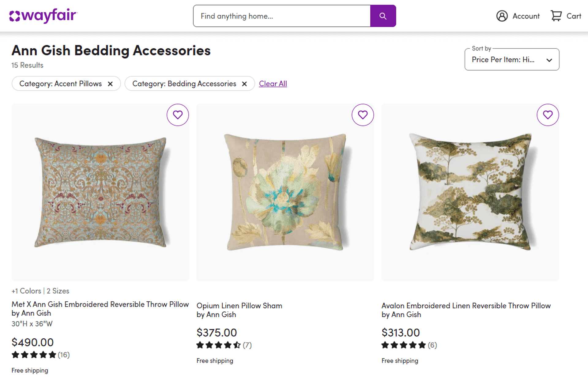588x377 pixels.
Task: Click the Avalon green tree pillow image
Action: [470, 192]
